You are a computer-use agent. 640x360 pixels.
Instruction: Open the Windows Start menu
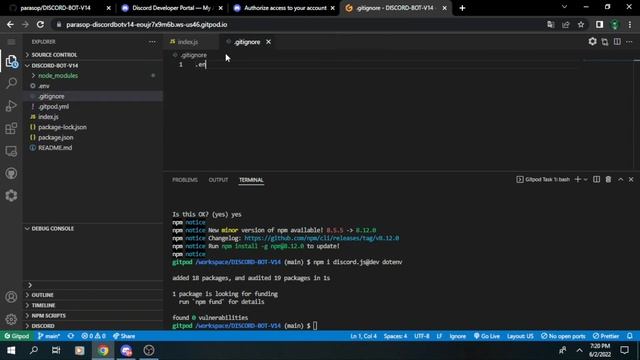[11, 350]
